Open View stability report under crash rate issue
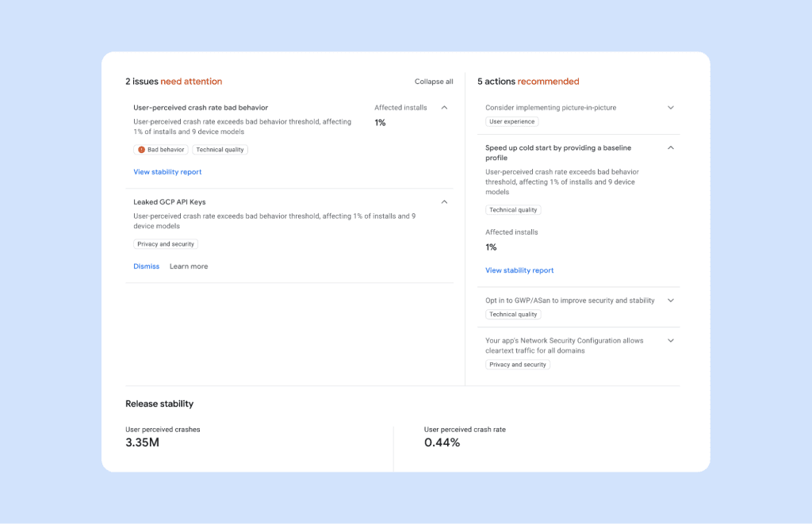The height and width of the screenshot is (524, 812). click(x=167, y=172)
